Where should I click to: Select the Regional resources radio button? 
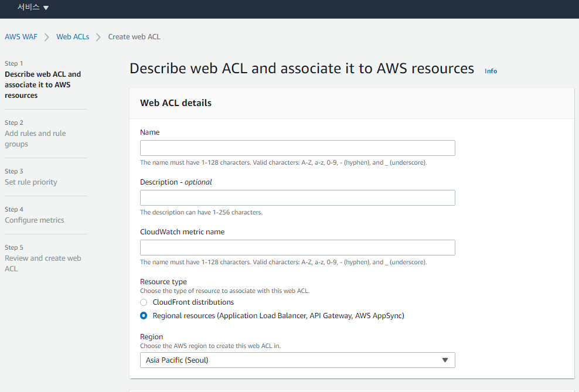click(144, 316)
